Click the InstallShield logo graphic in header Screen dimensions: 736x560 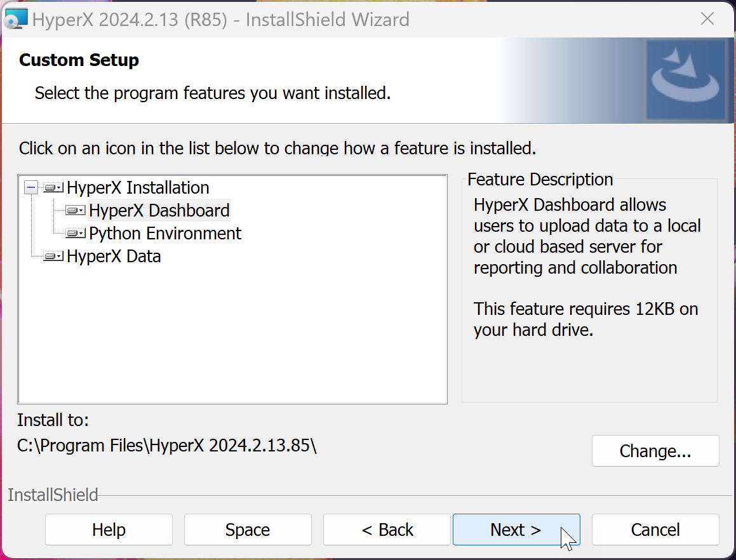click(x=686, y=80)
